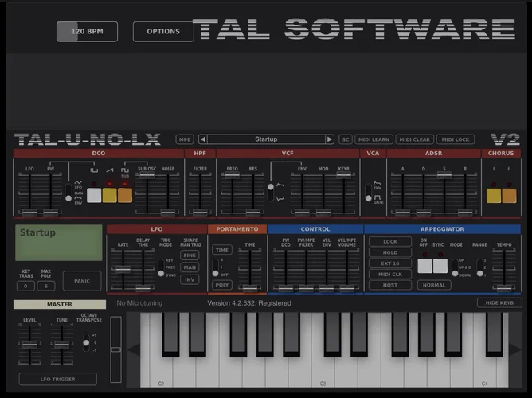Select LFO SINE shape button

click(190, 256)
